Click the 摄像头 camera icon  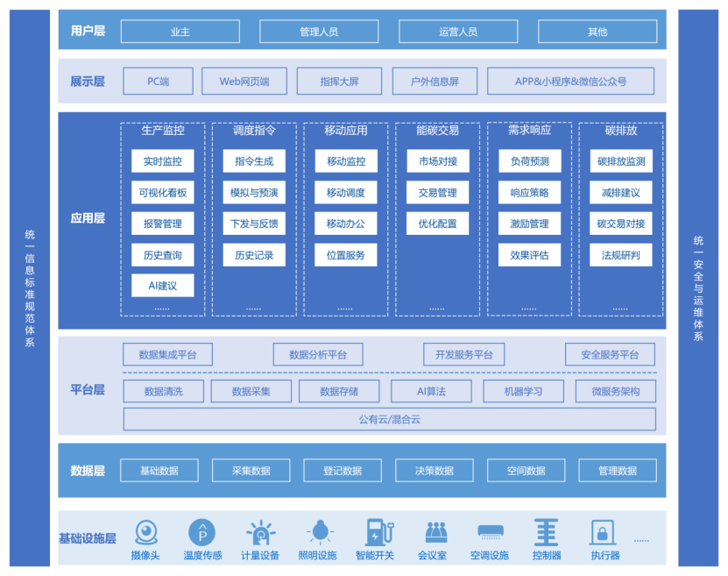click(x=145, y=531)
